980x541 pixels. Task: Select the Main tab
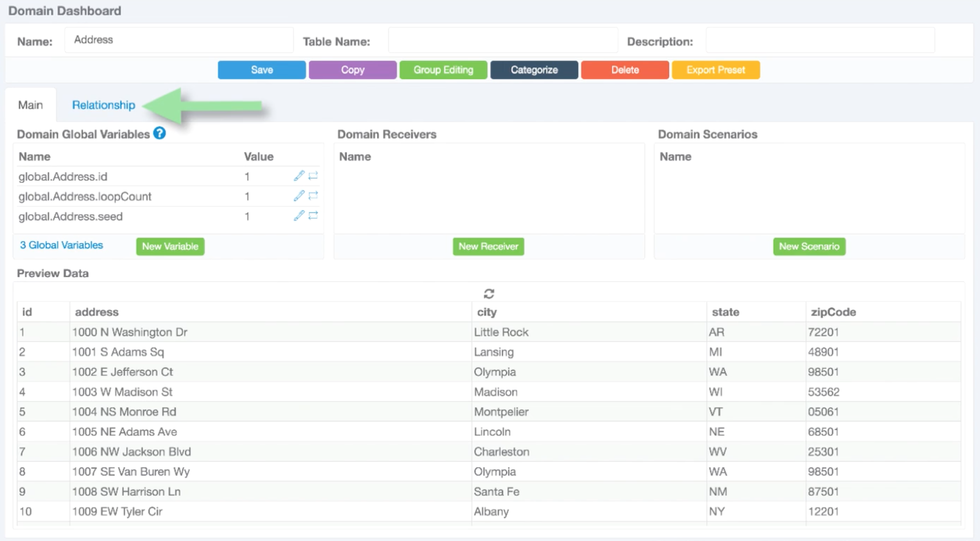pyautogui.click(x=30, y=105)
